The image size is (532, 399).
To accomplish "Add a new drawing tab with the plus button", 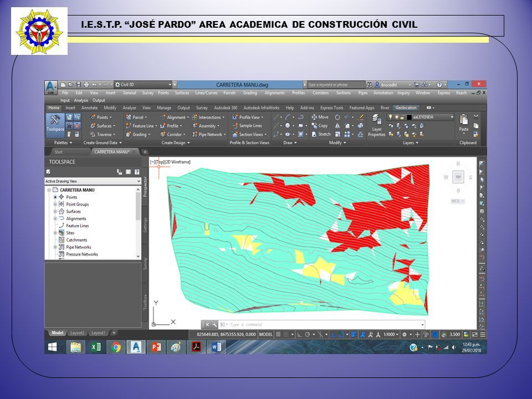I will tap(145, 152).
